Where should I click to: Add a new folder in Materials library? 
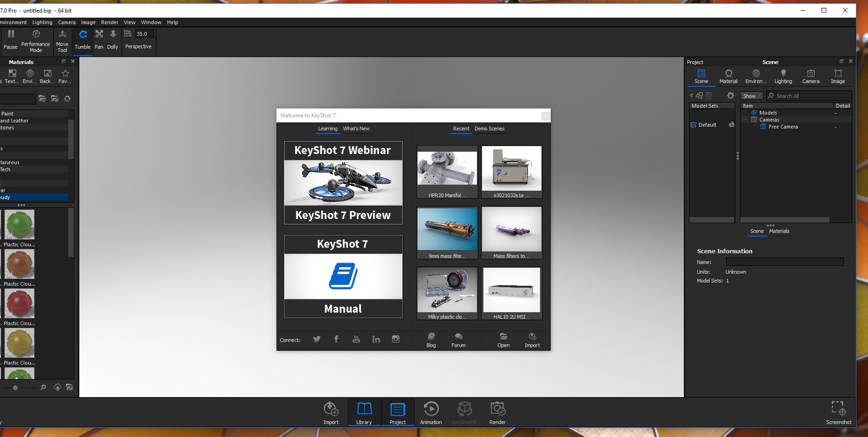coord(42,99)
